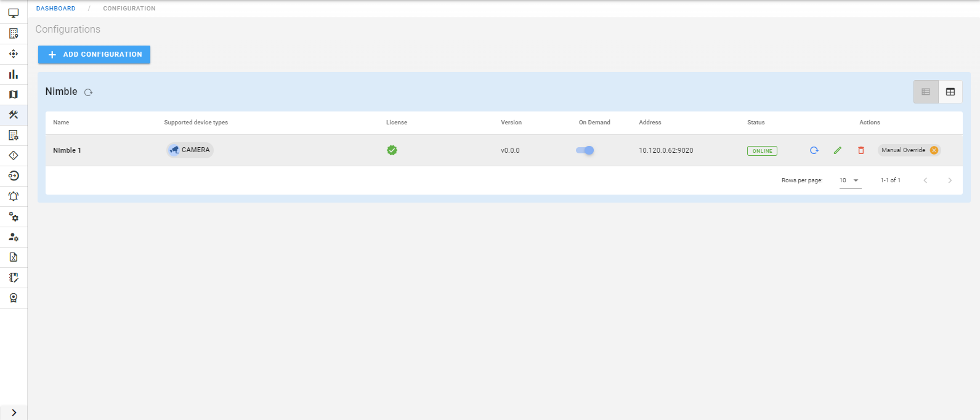Navigate to Dashboard breadcrumb

click(55, 9)
